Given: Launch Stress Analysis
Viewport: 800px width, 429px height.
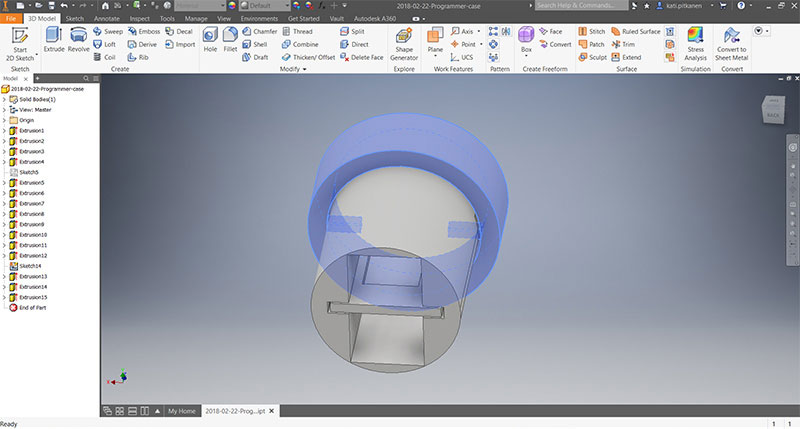Looking at the screenshot, I should pos(695,44).
